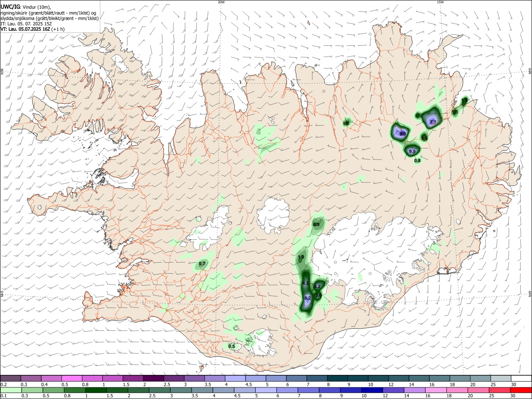
Task: Click the 9.9 precipitation value label
Action: 403,134
